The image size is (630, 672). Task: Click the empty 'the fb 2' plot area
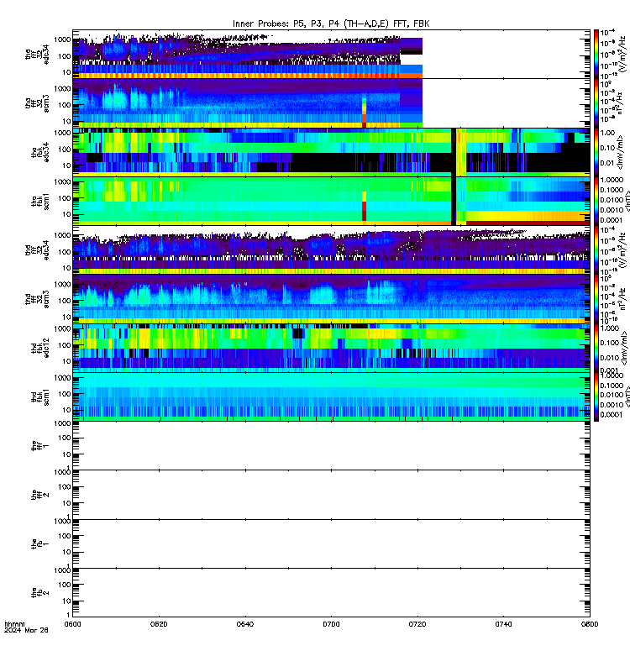331,593
